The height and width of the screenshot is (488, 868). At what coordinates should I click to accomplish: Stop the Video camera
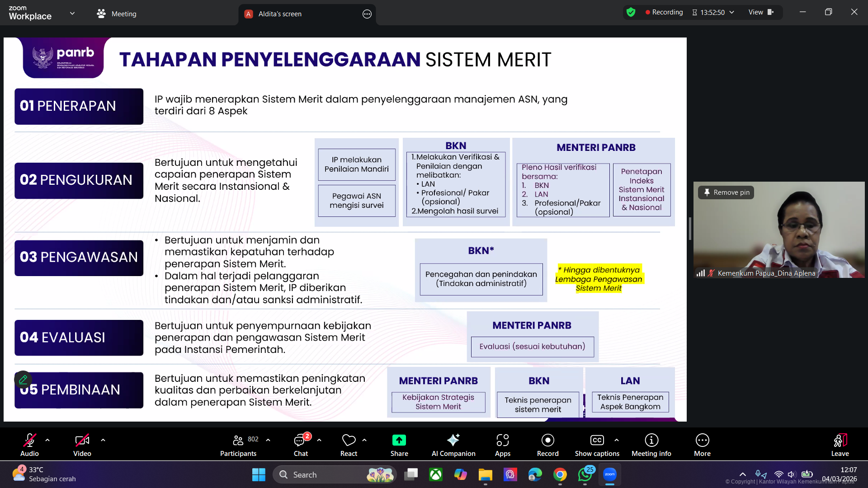82,444
